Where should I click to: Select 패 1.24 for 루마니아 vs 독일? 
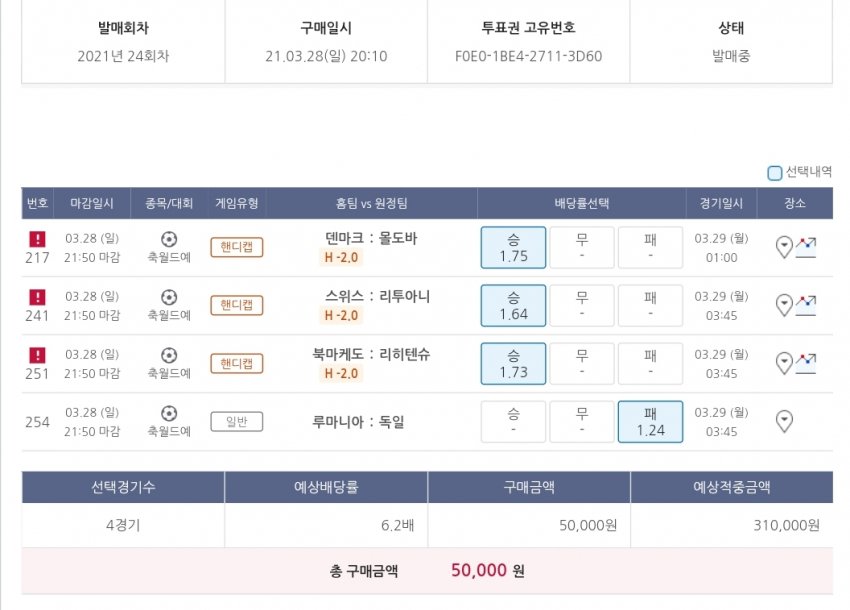click(x=650, y=422)
